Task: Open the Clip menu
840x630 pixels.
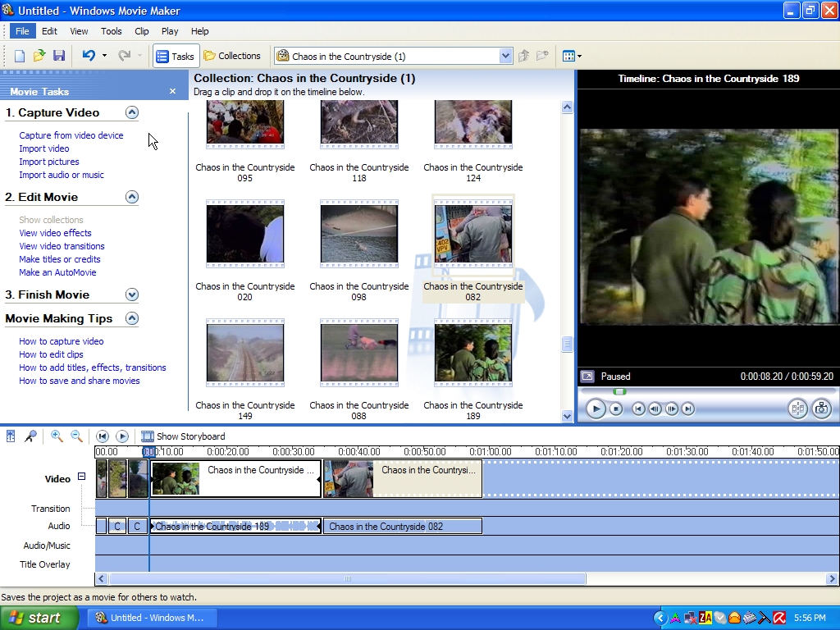Action: pos(142,31)
